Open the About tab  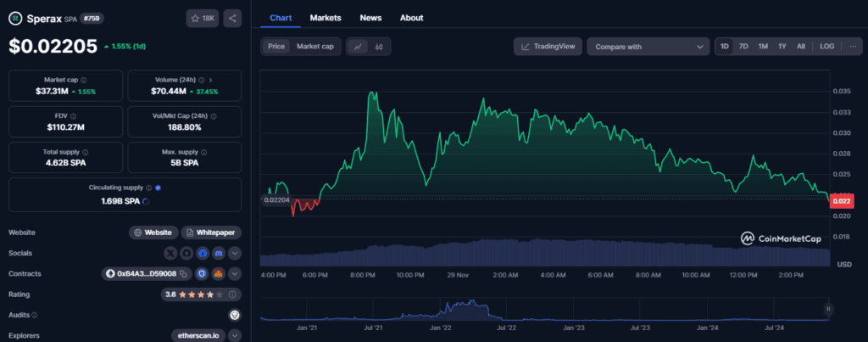pos(411,18)
